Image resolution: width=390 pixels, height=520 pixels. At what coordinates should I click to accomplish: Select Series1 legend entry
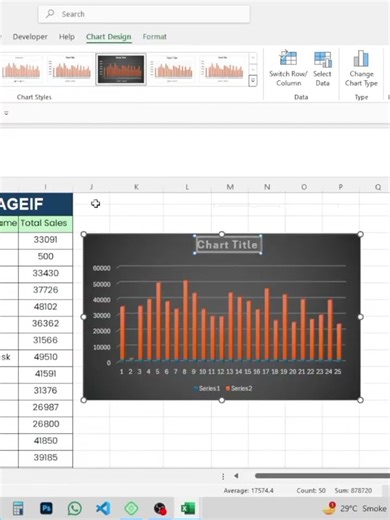click(x=207, y=388)
